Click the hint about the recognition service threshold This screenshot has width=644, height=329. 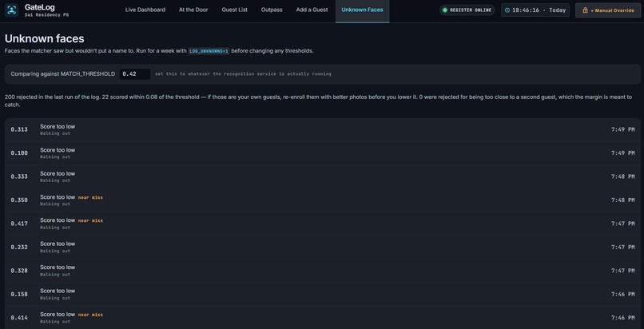(x=243, y=73)
